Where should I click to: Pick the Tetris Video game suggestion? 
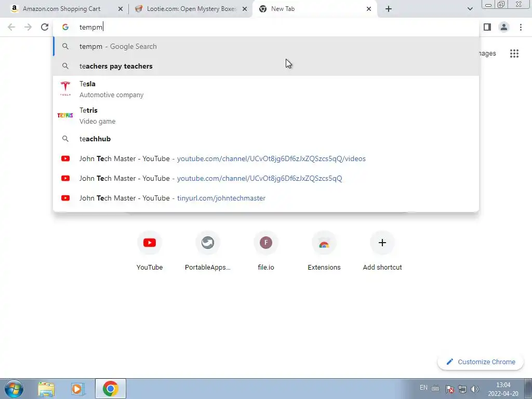tap(266, 116)
